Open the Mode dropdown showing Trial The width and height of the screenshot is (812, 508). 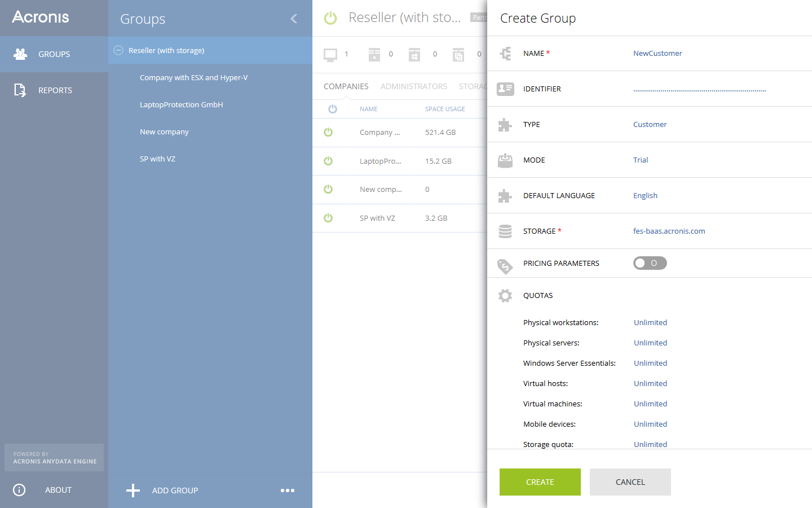point(641,160)
